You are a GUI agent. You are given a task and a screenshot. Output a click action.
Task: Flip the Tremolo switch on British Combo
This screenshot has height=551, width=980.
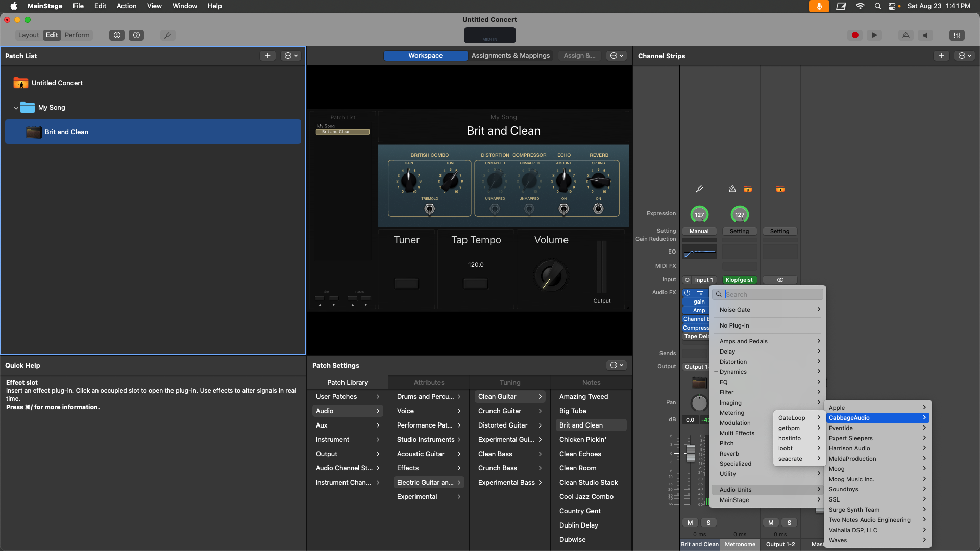coord(430,209)
